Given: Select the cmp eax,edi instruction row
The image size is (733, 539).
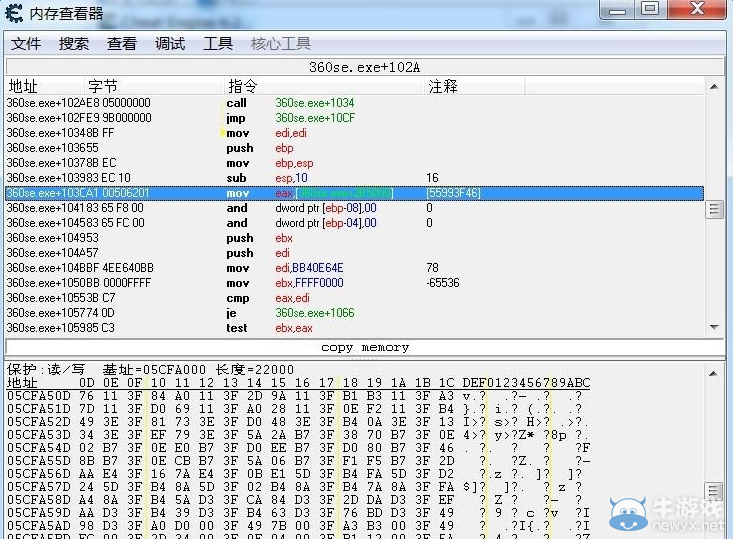Looking at the screenshot, I should click(x=354, y=298).
